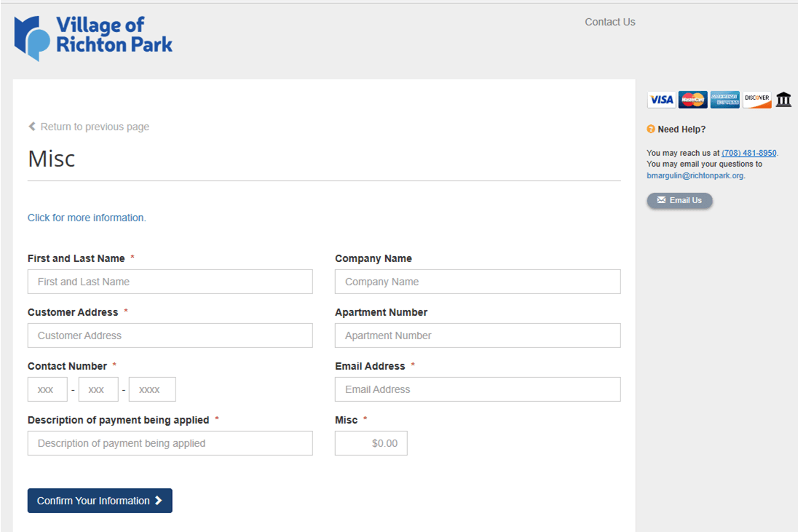
Task: Click the Village of Richton Park logo
Action: (x=93, y=37)
